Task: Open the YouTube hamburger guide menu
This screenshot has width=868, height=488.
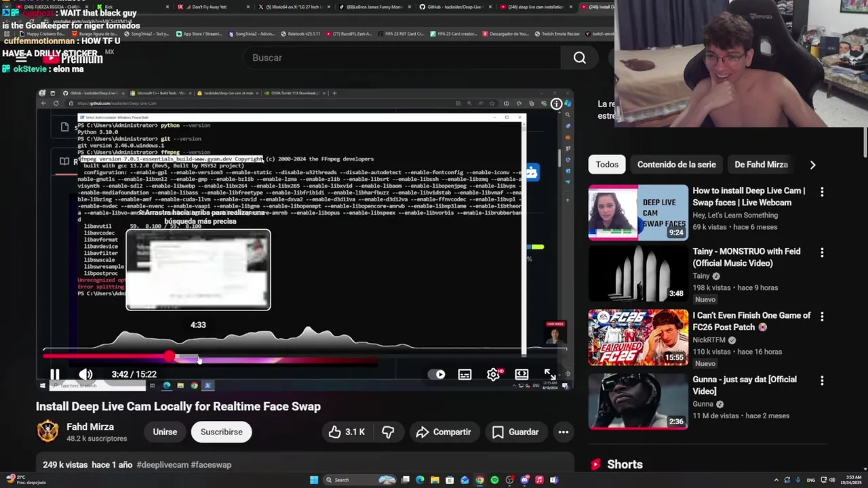Action: coord(21,58)
